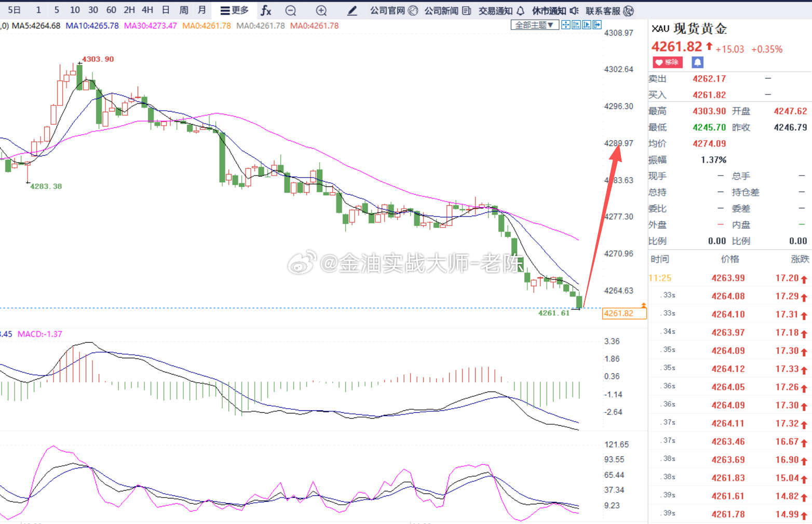Viewport: 812px width, 524px height.
Task: Click the 昨收 value 4246.79
Action: pyautogui.click(x=790, y=127)
